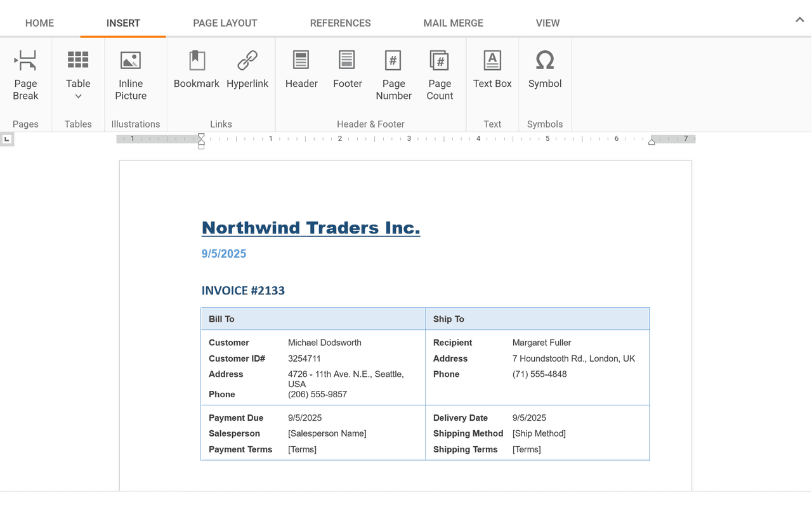812x507 pixels.
Task: Insert Page Number field
Action: [393, 76]
